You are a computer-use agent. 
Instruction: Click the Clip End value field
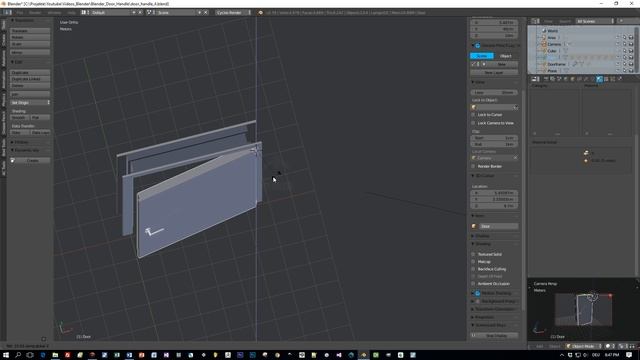point(494,144)
